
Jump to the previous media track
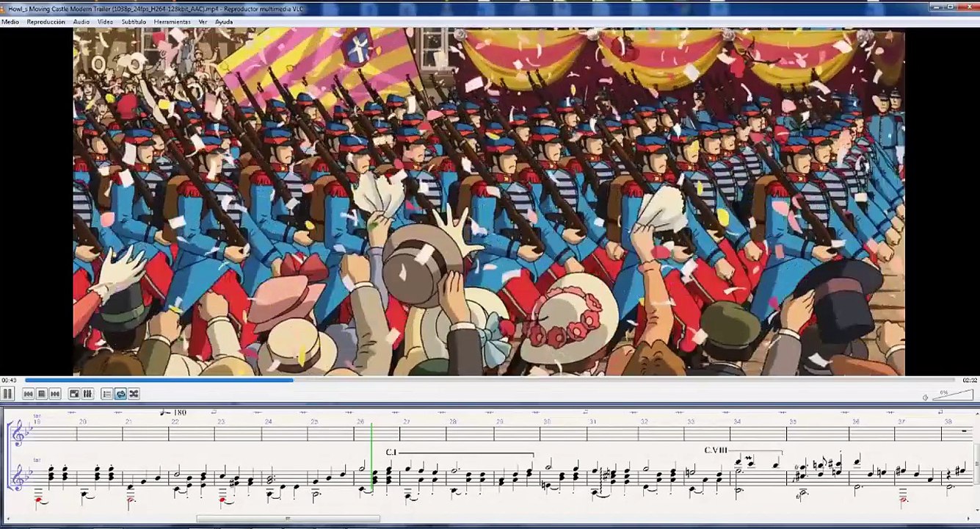coord(28,394)
